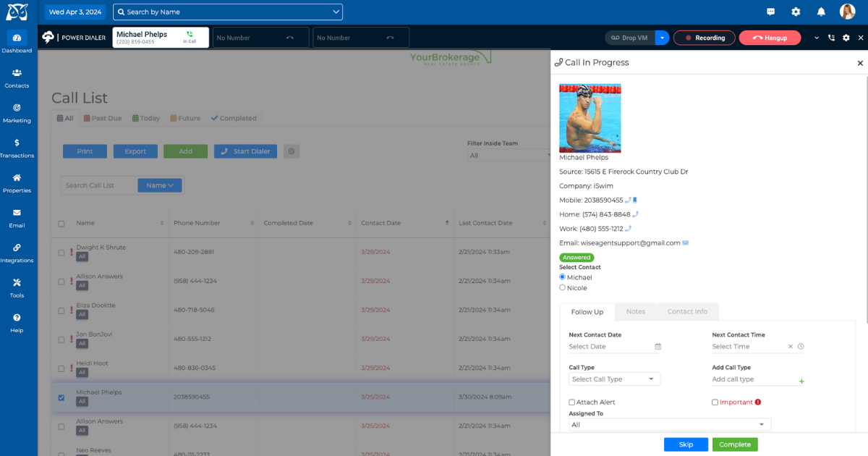Switch to the Contact Info tab
Screen dimensions: 868x456
[687, 312]
